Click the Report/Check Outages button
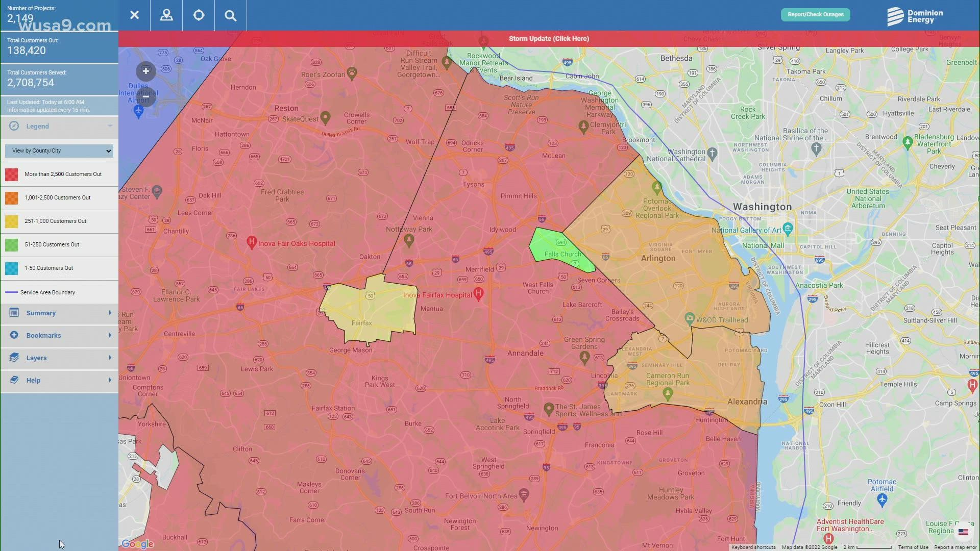 [816, 14]
